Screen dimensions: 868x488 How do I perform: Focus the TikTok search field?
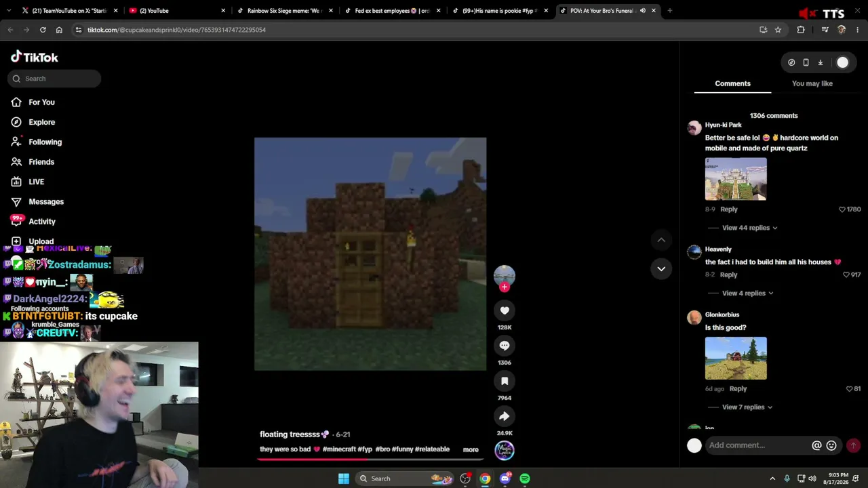(x=54, y=79)
